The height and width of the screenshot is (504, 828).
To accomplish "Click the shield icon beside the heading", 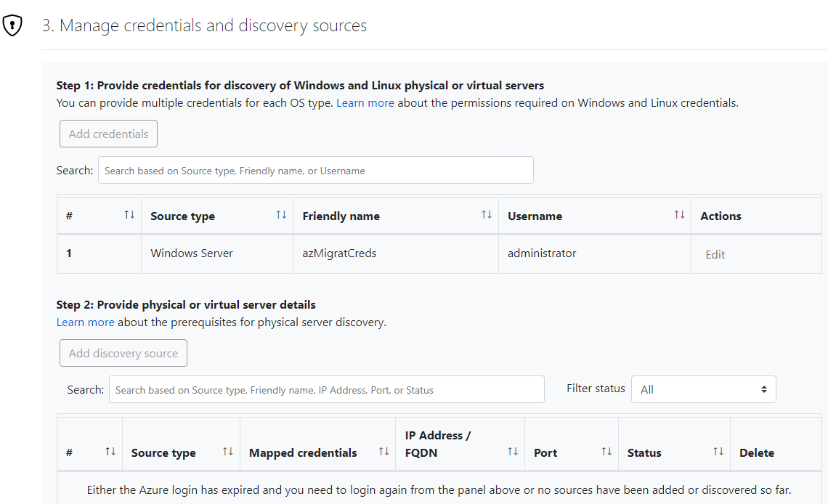I will 12,25.
